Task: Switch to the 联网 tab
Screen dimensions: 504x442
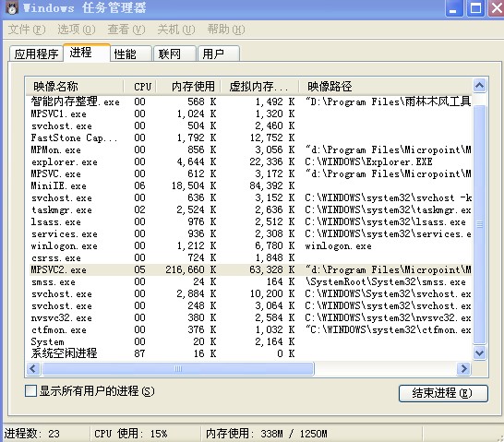Action: 174,54
